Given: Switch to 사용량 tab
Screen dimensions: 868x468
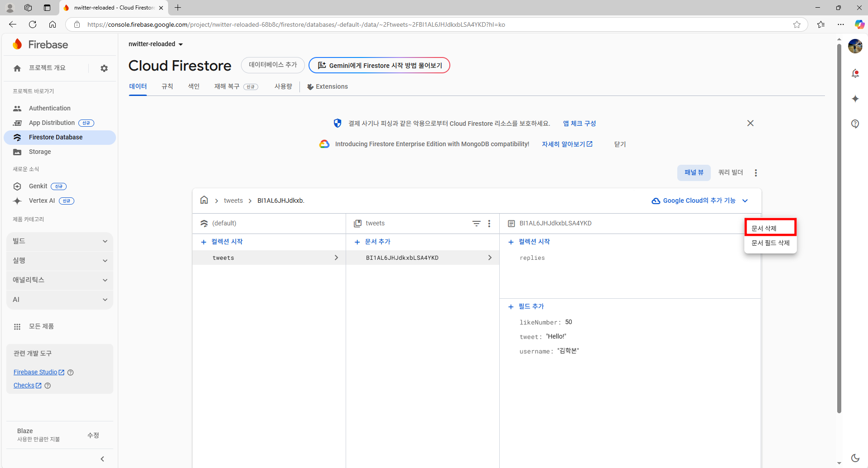Looking at the screenshot, I should pos(283,86).
